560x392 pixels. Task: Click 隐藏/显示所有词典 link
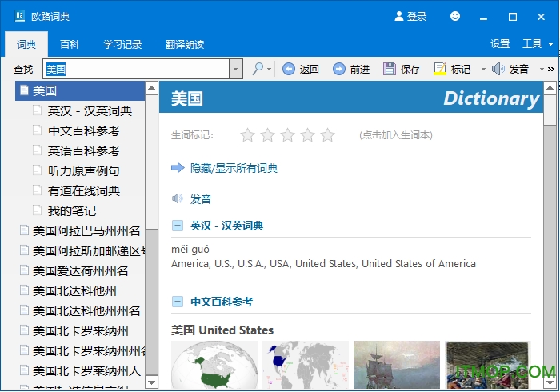click(x=234, y=168)
